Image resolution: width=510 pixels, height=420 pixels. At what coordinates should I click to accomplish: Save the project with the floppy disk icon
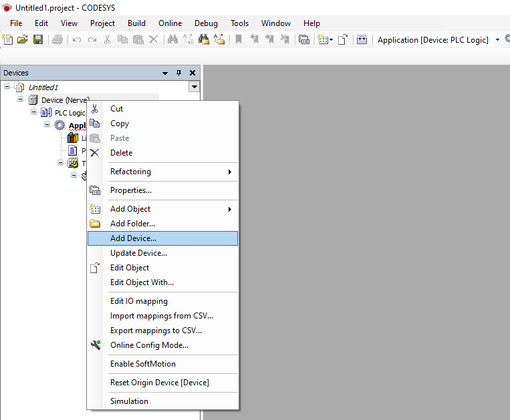coord(37,40)
